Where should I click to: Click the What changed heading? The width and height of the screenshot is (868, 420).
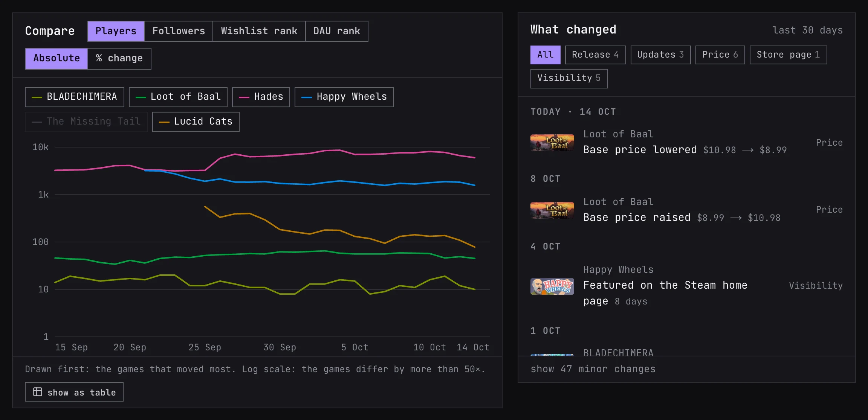pos(573,30)
